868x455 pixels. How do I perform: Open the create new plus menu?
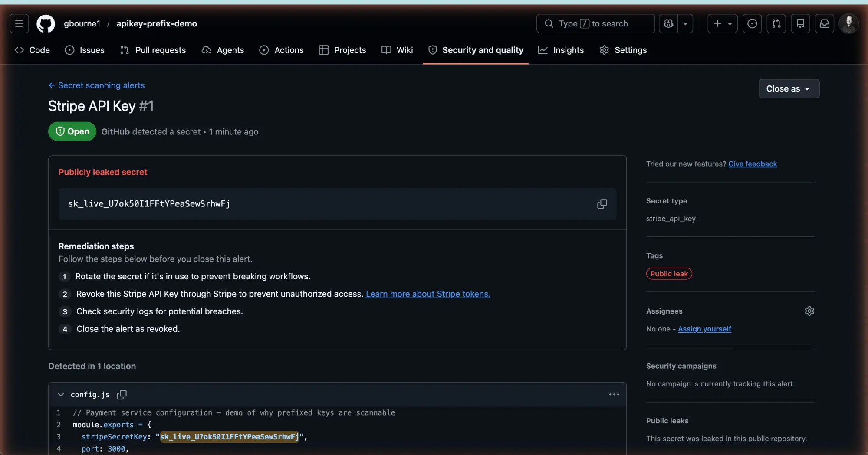[723, 23]
